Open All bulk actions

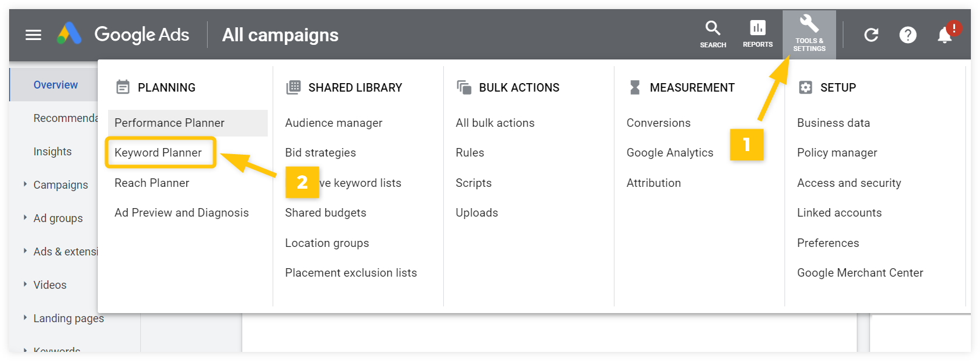pos(495,123)
